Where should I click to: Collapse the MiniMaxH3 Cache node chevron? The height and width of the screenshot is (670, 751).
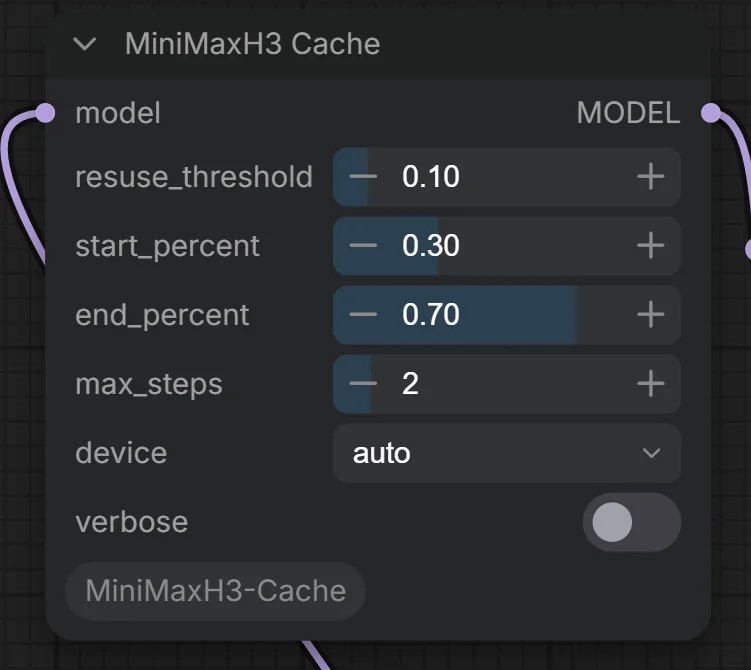[x=85, y=44]
